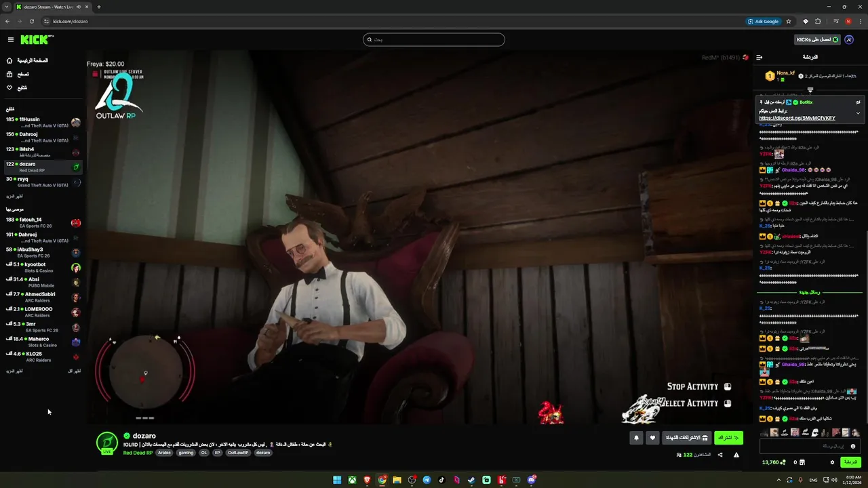The image size is (868, 488).
Task: Open the user profile avatar menu
Action: pos(849,39)
